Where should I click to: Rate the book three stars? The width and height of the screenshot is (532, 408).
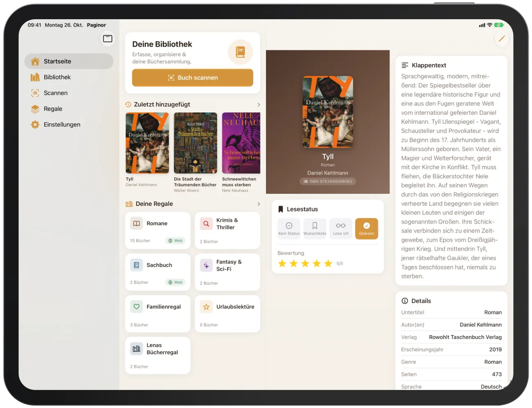click(305, 264)
